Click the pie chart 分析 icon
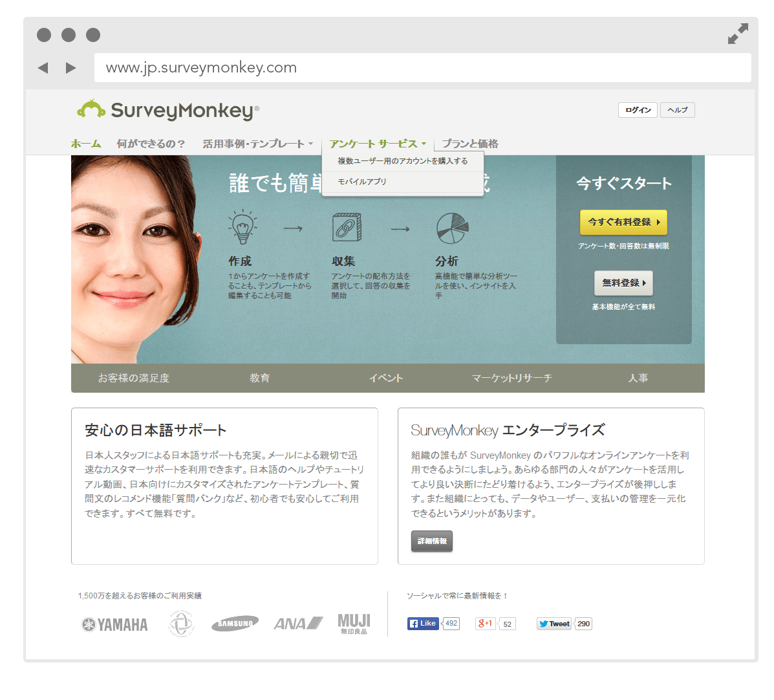This screenshot has height=700, width=774. click(451, 228)
